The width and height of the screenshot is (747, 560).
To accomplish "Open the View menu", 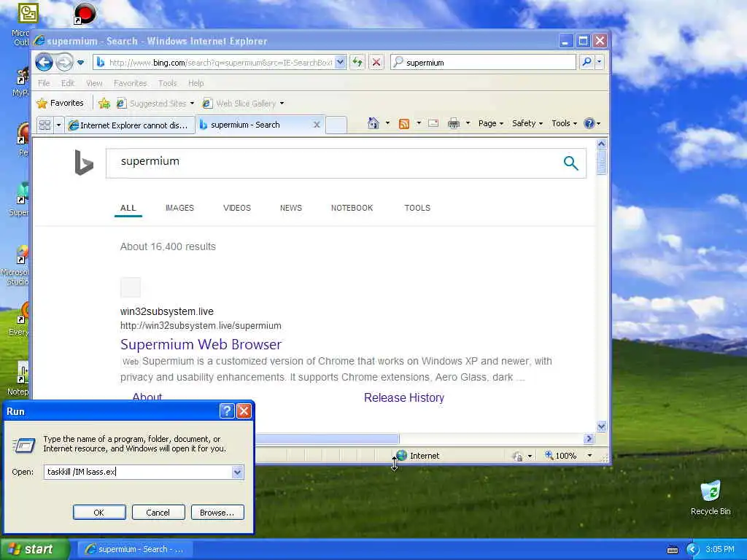I will click(94, 83).
